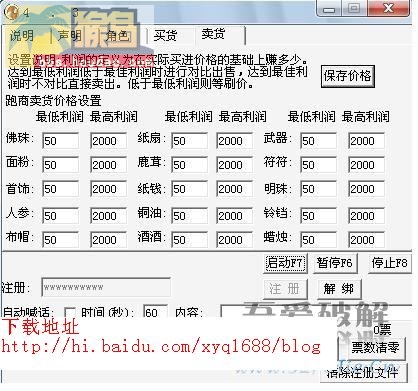Click 佛珠 minimum profit field
Image resolution: width=418 pixels, height=391 pixels.
click(61, 141)
